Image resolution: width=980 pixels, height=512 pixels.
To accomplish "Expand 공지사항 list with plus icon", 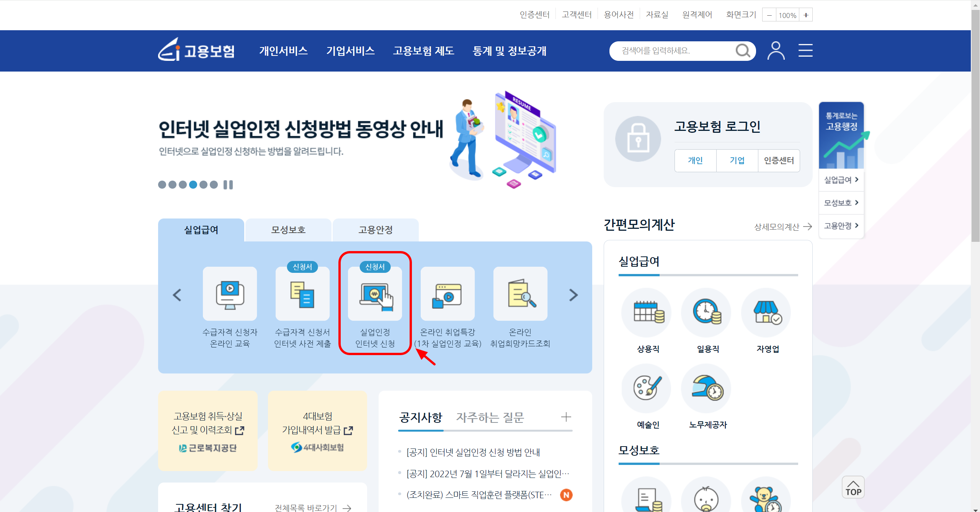I will click(566, 417).
